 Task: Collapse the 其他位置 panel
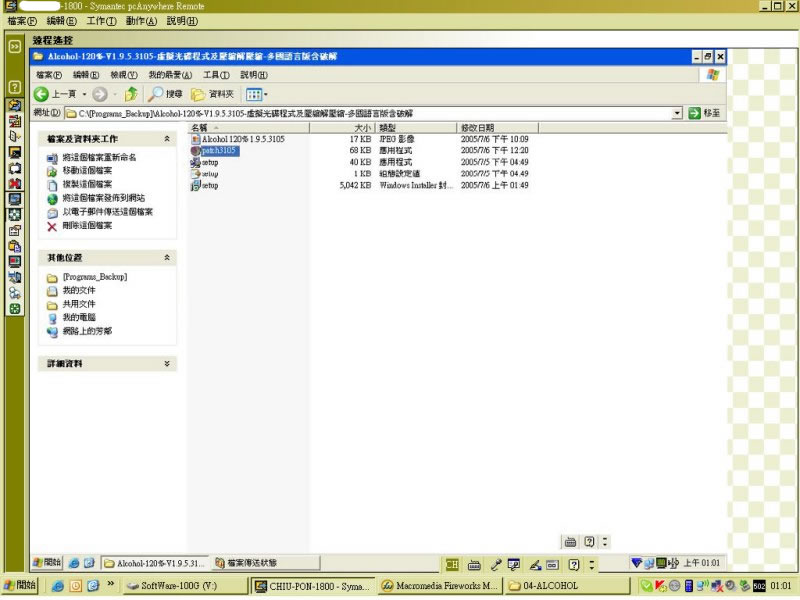(x=167, y=258)
